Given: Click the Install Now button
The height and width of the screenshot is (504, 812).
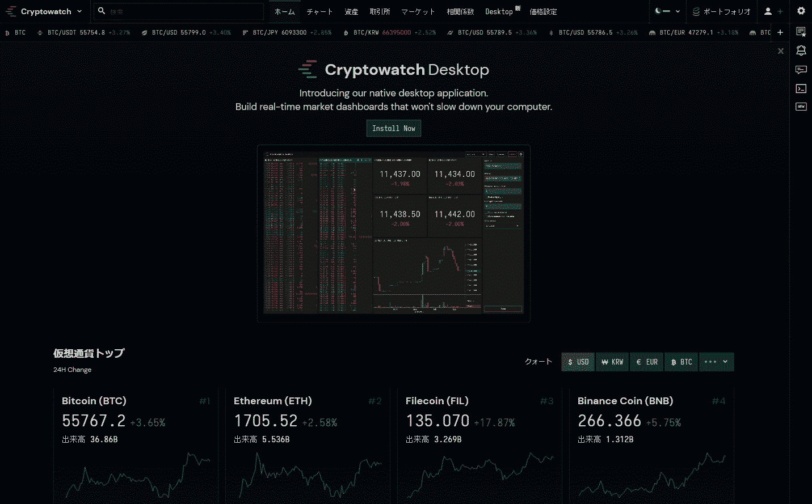Looking at the screenshot, I should pos(394,129).
